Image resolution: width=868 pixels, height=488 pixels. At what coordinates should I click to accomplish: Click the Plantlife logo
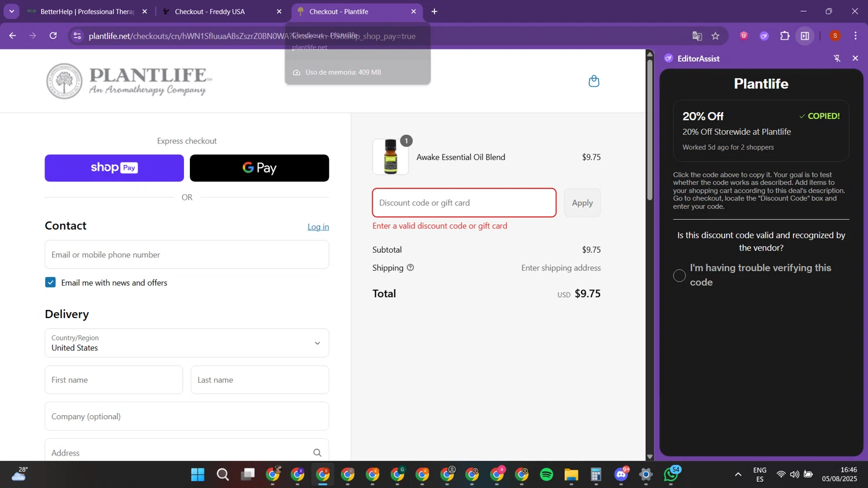point(129,81)
